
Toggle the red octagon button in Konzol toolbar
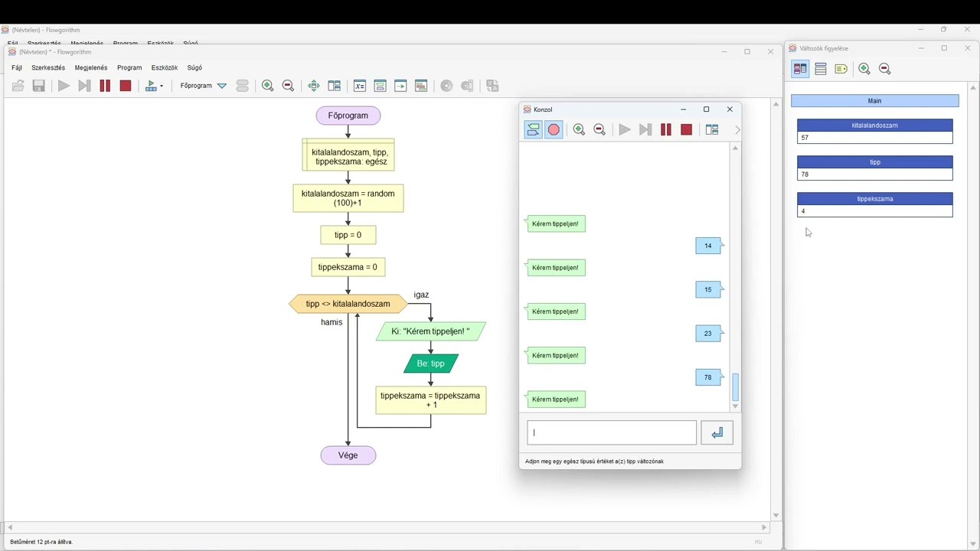554,130
